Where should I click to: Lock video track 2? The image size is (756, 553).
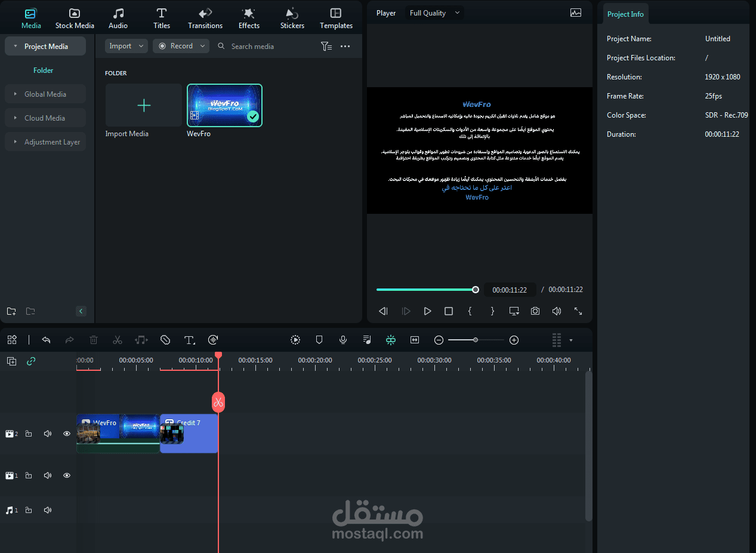click(29, 434)
